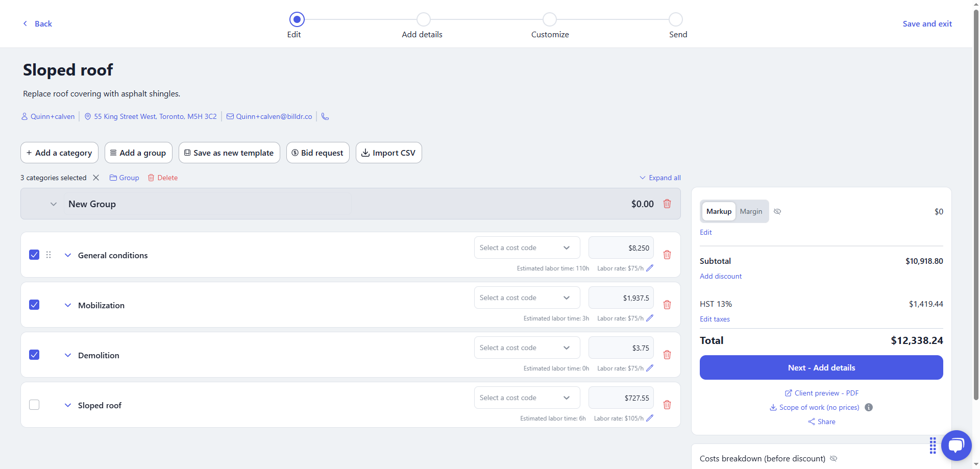This screenshot has width=980, height=469.
Task: Clear the 3 categories selection with X
Action: pos(96,178)
